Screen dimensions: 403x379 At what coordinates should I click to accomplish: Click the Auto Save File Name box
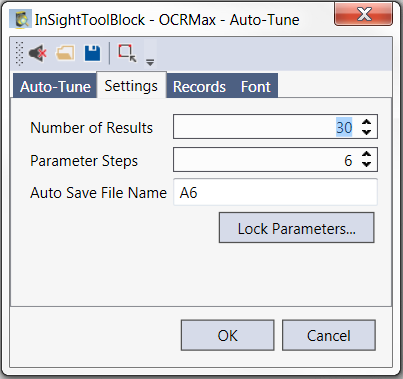tap(275, 192)
